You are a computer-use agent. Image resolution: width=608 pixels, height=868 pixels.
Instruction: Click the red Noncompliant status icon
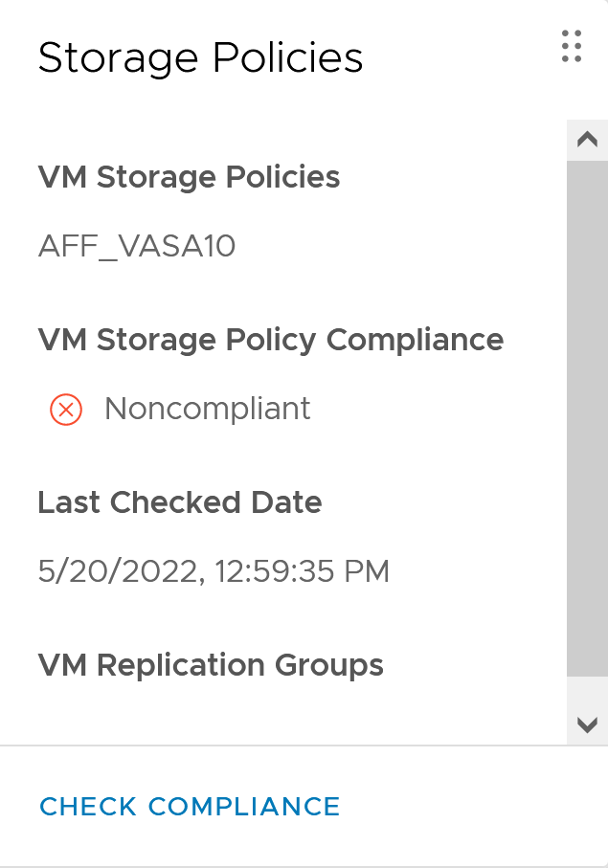coord(65,410)
